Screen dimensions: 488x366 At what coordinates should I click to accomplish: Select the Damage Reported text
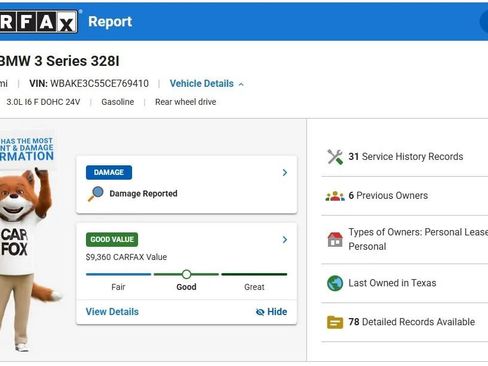[143, 194]
